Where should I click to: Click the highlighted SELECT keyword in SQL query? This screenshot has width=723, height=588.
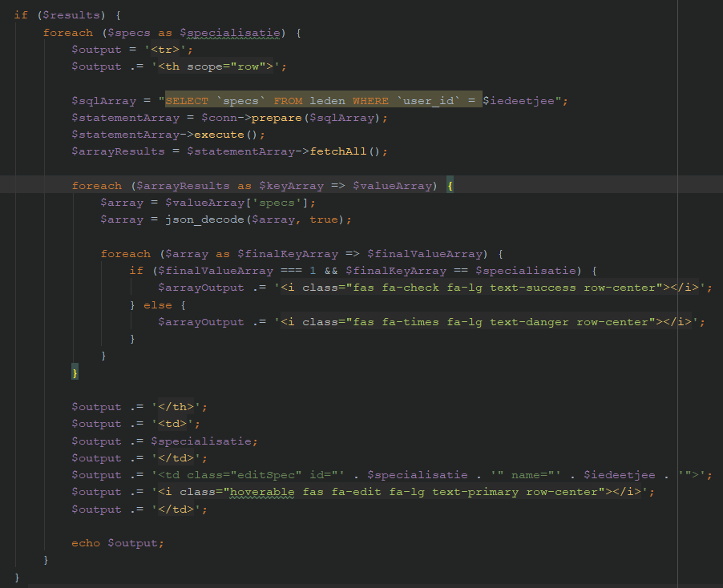186,101
